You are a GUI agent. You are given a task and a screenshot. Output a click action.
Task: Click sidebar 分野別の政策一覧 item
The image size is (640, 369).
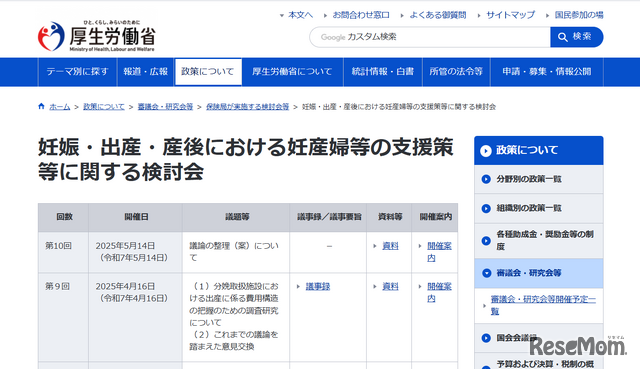click(x=539, y=179)
